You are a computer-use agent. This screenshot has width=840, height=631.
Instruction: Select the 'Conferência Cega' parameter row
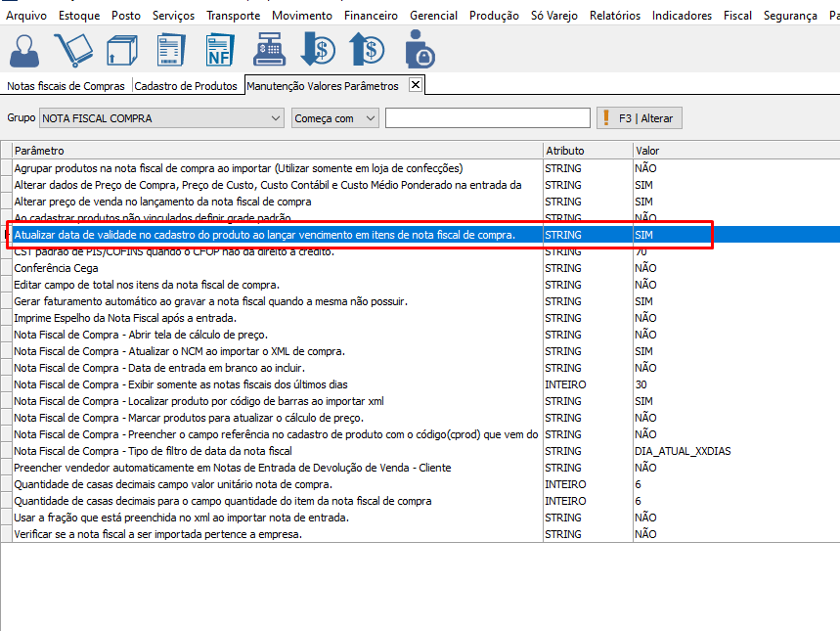56,268
